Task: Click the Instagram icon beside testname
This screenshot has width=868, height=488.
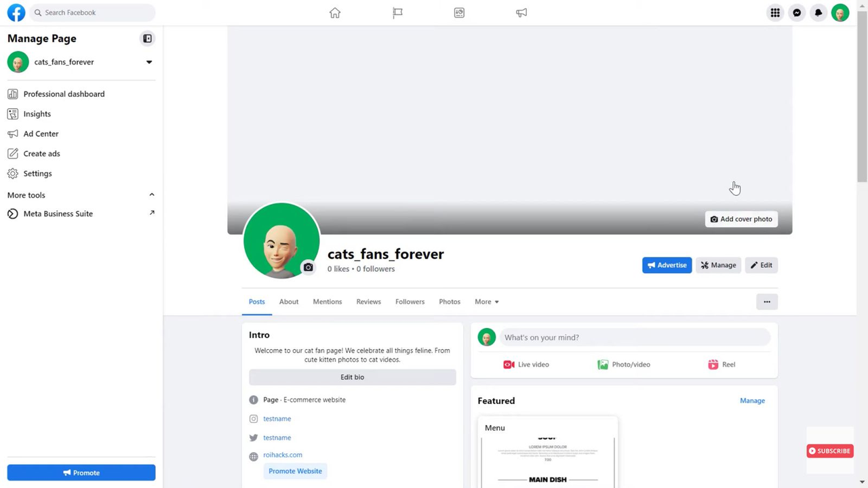Action: (254, 419)
